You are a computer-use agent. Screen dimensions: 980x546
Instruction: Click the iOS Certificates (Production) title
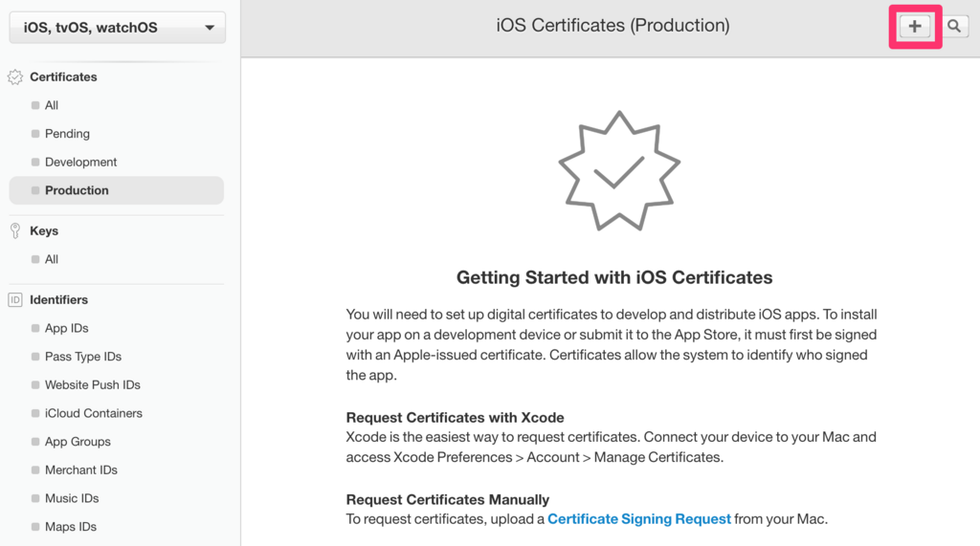click(612, 26)
